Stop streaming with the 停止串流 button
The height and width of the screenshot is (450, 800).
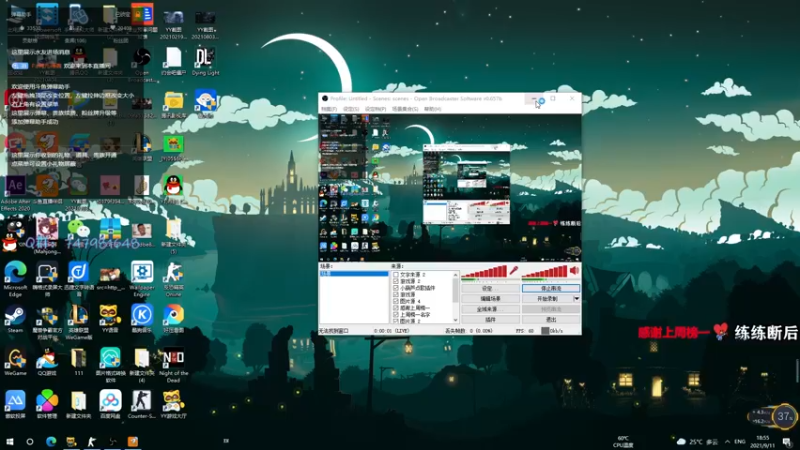tap(551, 288)
